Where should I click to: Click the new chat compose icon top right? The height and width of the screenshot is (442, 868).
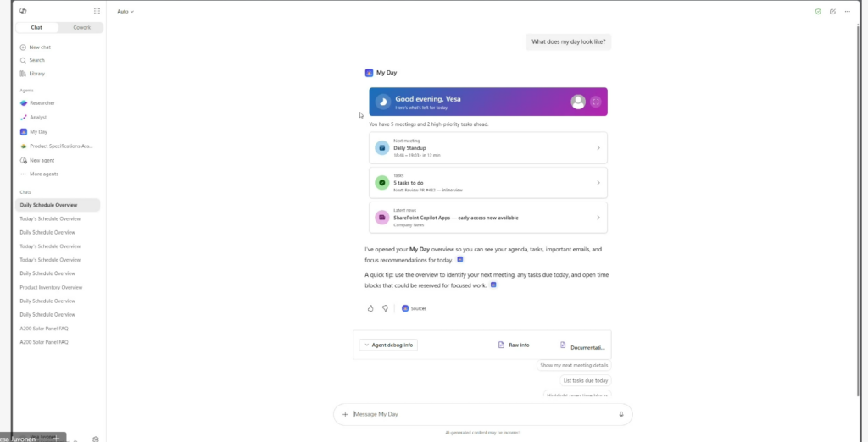pyautogui.click(x=832, y=12)
